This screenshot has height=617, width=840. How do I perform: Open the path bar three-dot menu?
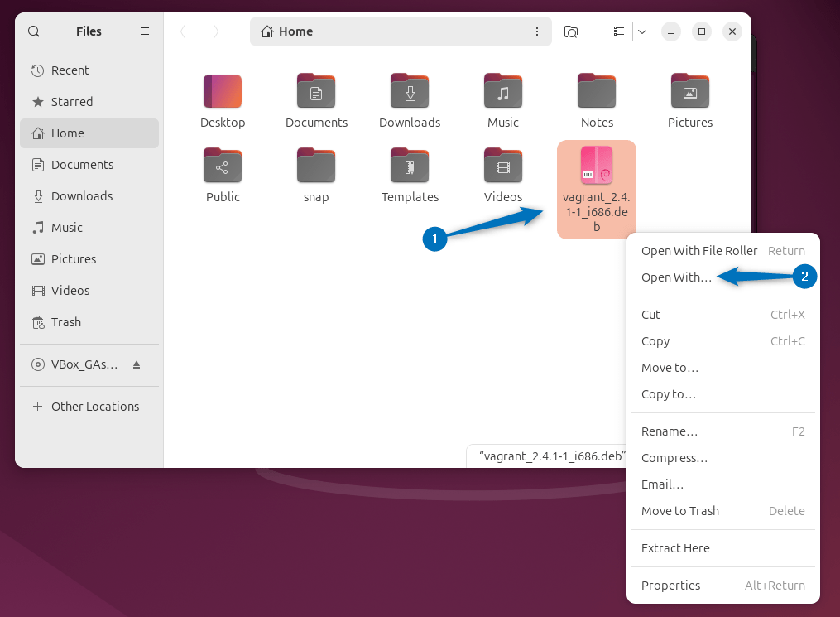click(x=537, y=31)
